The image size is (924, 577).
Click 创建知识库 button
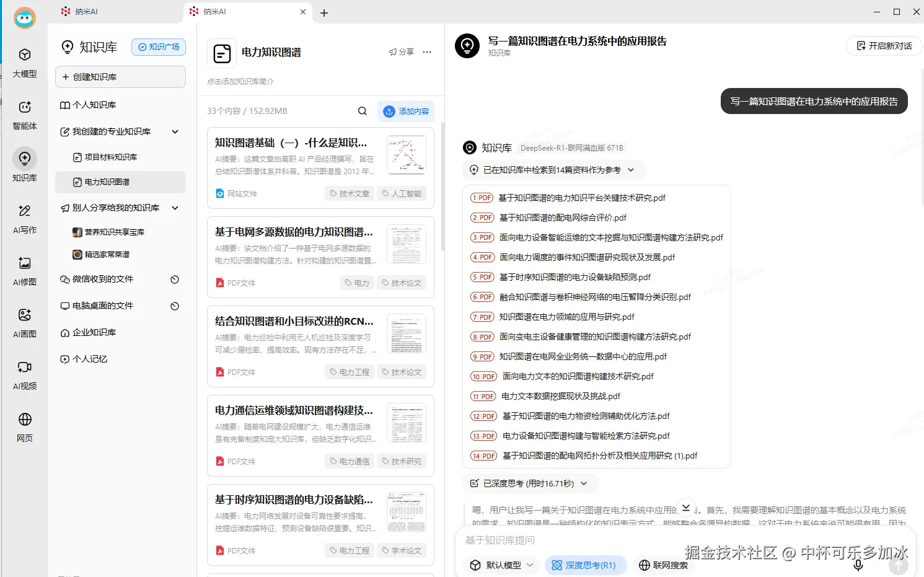[x=120, y=77]
